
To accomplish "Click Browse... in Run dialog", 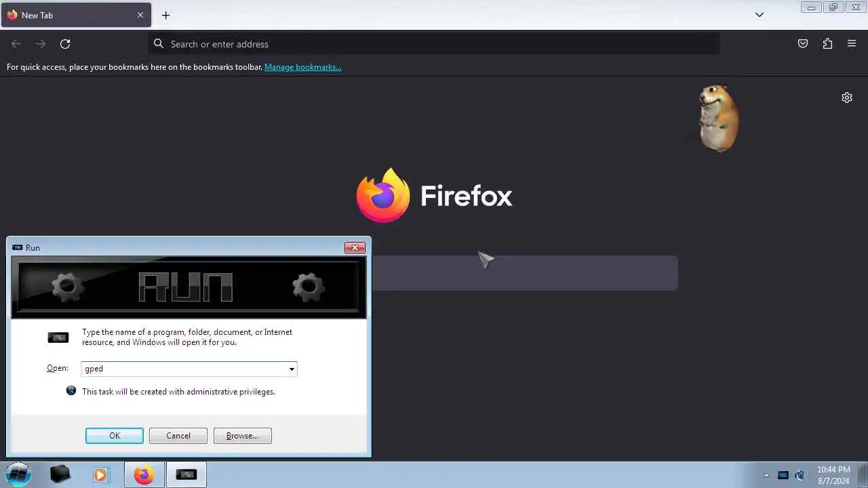I will (243, 436).
